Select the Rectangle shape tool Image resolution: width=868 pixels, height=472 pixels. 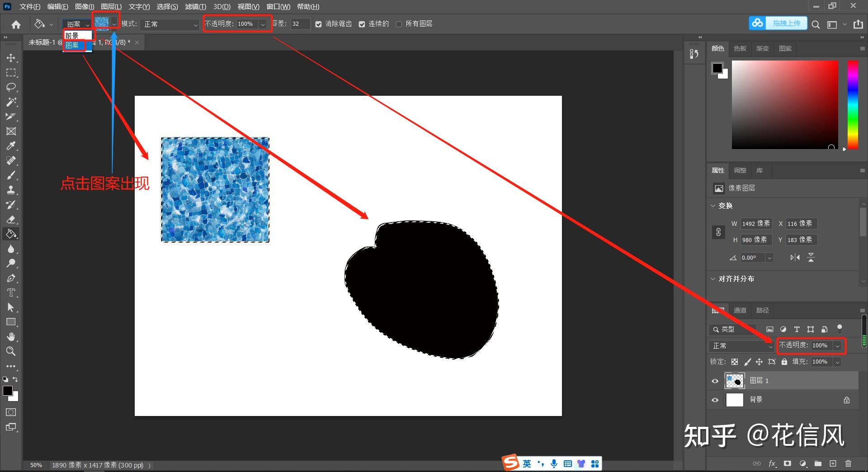[11, 322]
